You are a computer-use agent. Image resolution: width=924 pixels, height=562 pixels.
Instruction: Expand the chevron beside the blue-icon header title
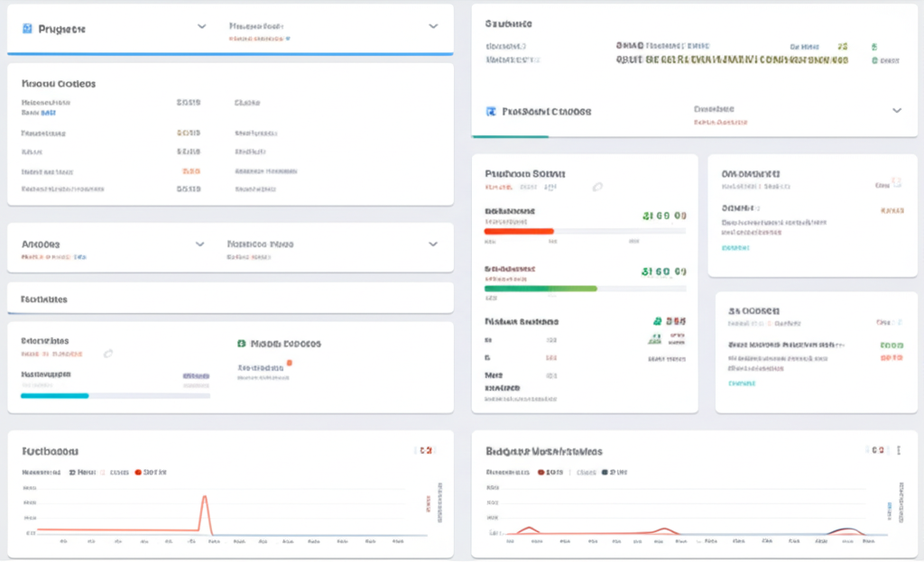(201, 26)
